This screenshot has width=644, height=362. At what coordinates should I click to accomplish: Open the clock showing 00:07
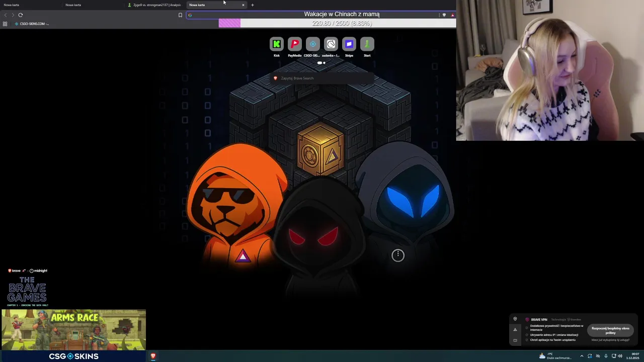pyautogui.click(x=633, y=356)
